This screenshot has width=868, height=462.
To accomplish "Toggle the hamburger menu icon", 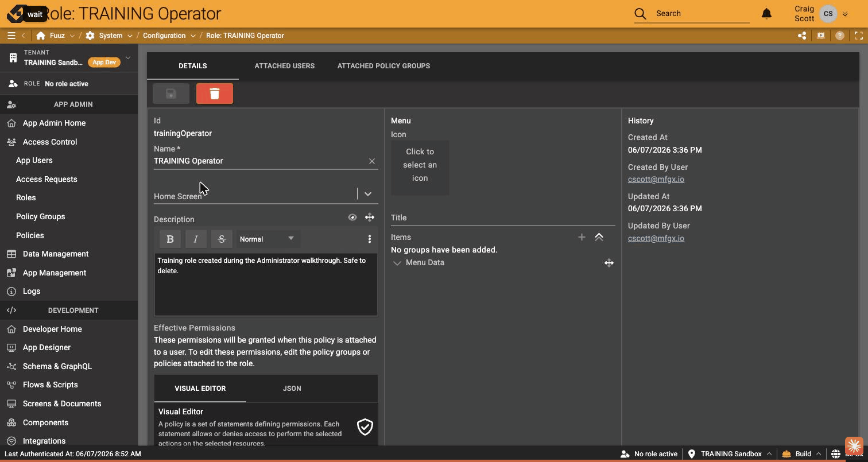I will 11,36.
